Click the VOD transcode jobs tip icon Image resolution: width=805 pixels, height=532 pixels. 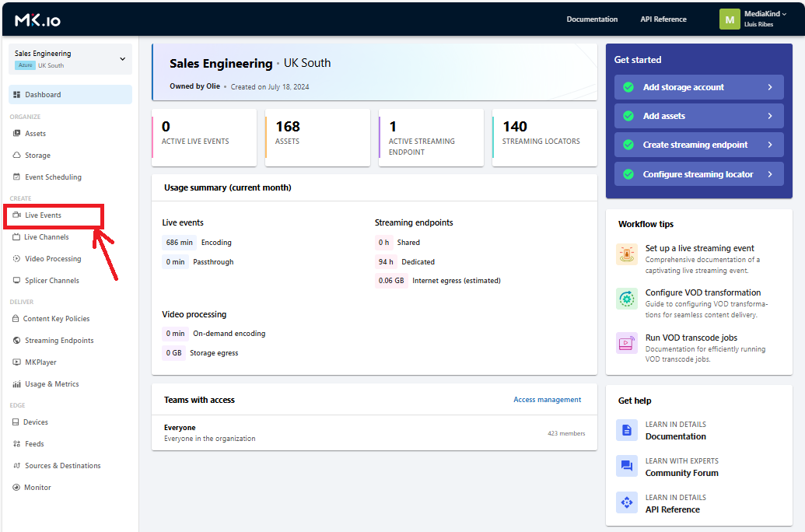(x=626, y=343)
